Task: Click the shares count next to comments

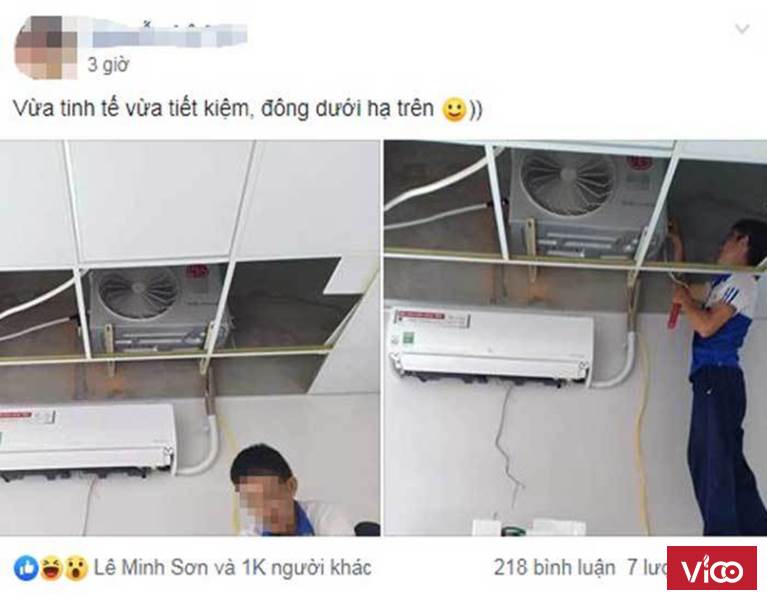Action: point(647,568)
